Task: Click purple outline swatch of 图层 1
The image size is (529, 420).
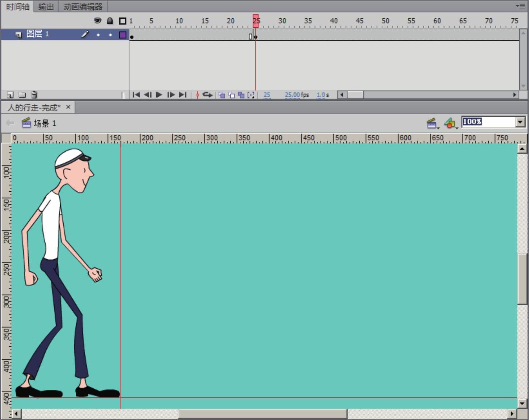Action: [123, 35]
